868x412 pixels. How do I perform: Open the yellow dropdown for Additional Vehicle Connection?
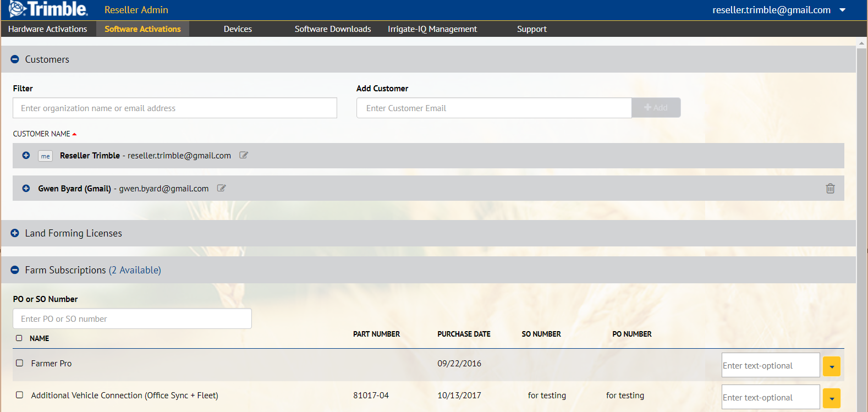[x=832, y=398]
